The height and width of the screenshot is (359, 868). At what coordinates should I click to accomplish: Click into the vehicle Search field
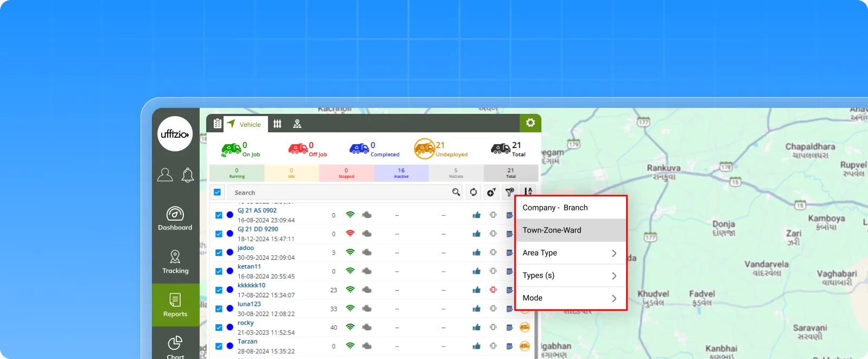pos(339,193)
